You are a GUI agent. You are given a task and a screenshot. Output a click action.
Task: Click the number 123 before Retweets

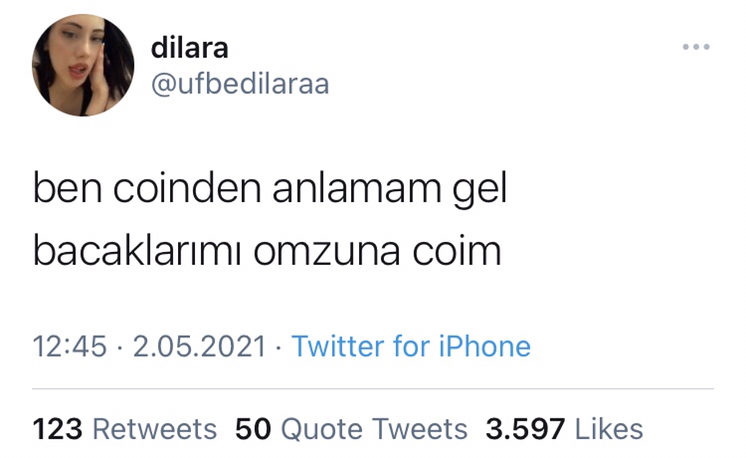[57, 429]
